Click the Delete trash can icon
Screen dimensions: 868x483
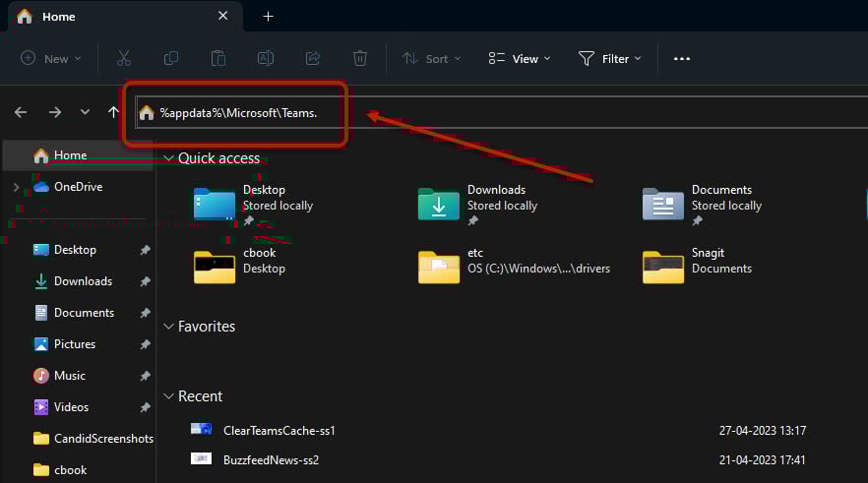[x=360, y=58]
